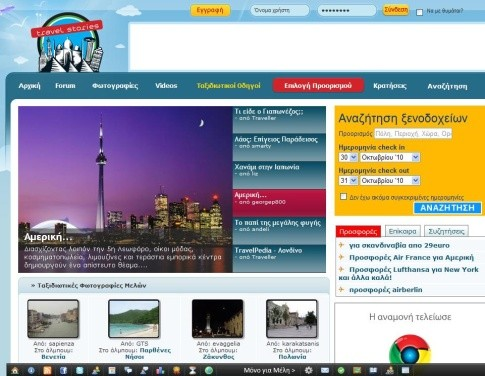485x376 pixels.
Task: Open the check-in month dropdown Οκτωβρίου '10
Action: [x=390, y=157]
